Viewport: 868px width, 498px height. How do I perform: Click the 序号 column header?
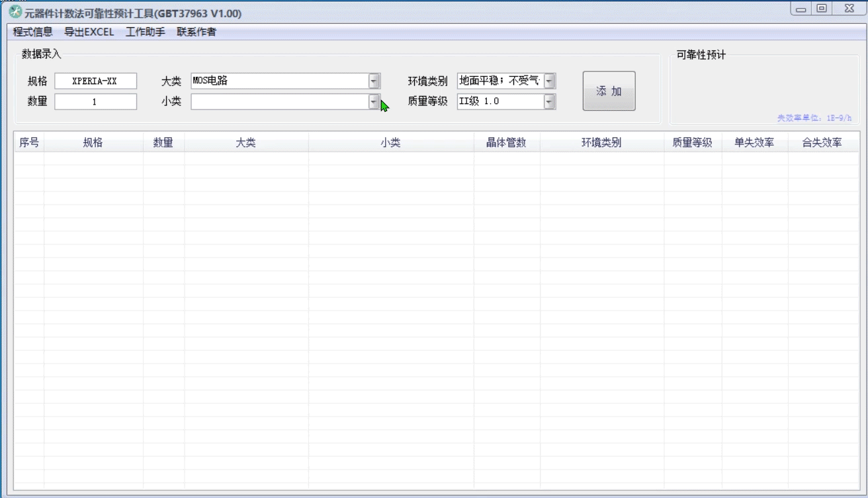coord(29,143)
